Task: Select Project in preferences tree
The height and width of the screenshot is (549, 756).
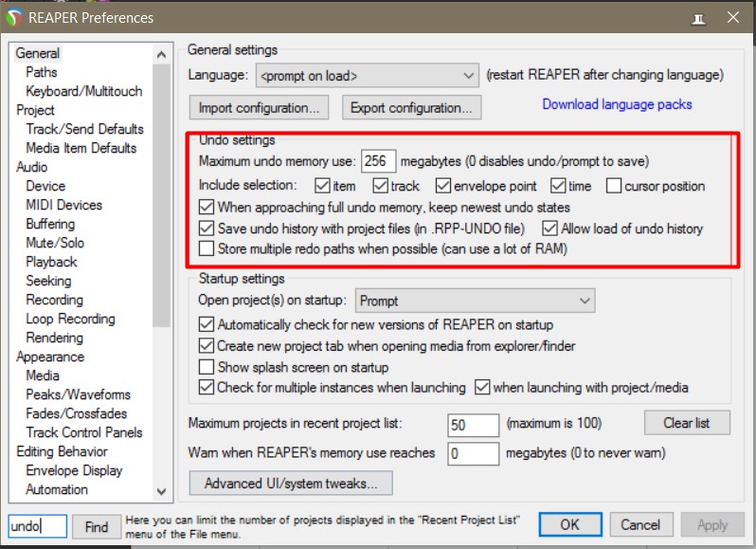Action: pos(35,110)
